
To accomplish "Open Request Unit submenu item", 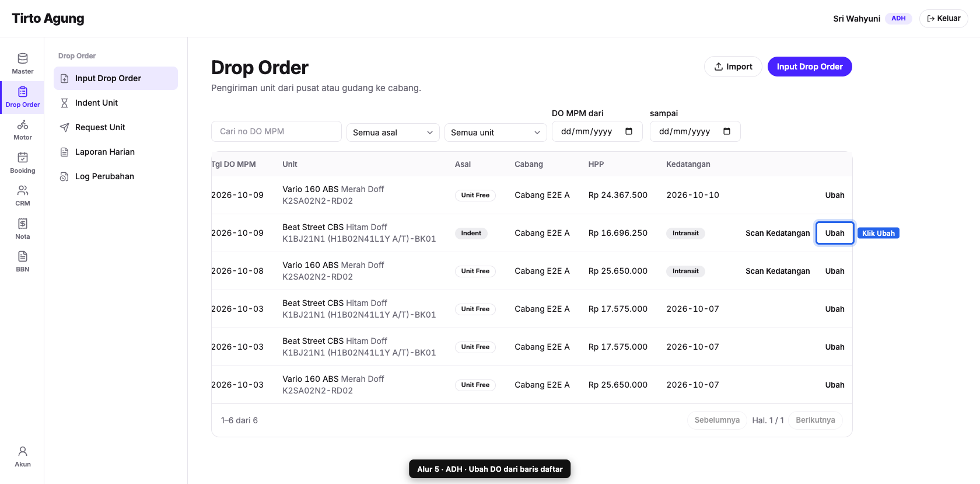I will point(116,127).
